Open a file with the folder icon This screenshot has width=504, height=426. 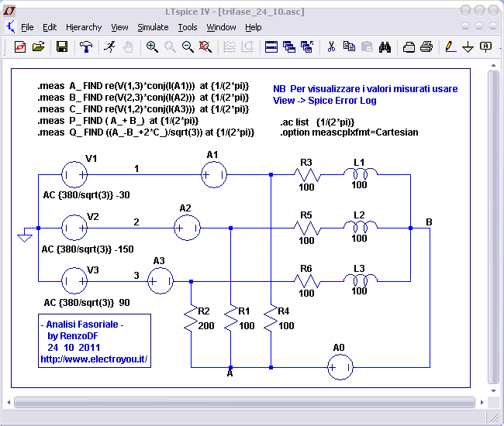(x=37, y=46)
